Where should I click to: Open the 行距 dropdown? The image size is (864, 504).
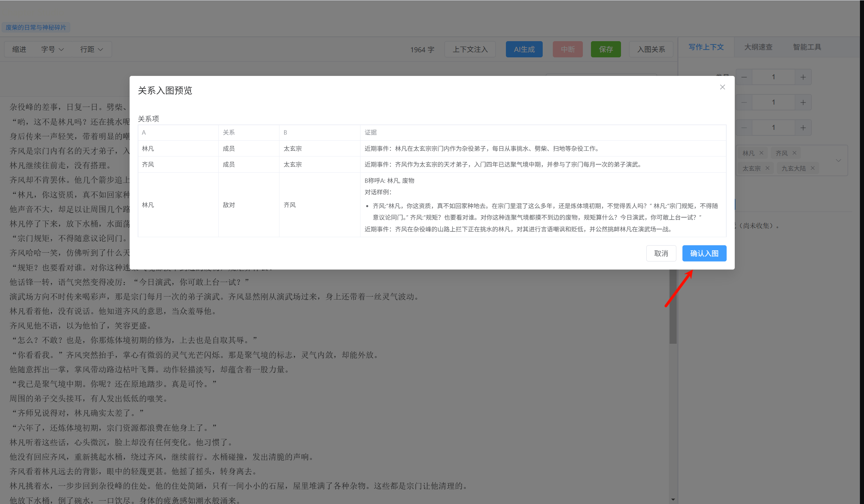pyautogui.click(x=91, y=49)
